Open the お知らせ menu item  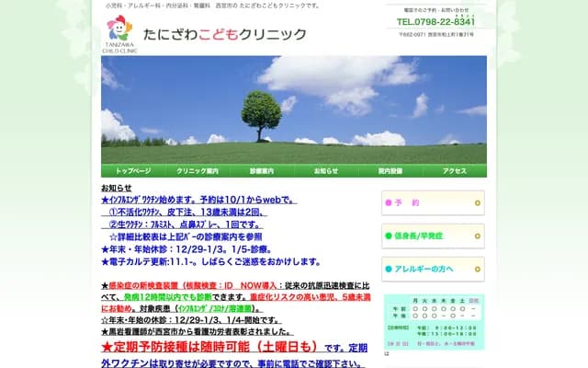(x=326, y=171)
